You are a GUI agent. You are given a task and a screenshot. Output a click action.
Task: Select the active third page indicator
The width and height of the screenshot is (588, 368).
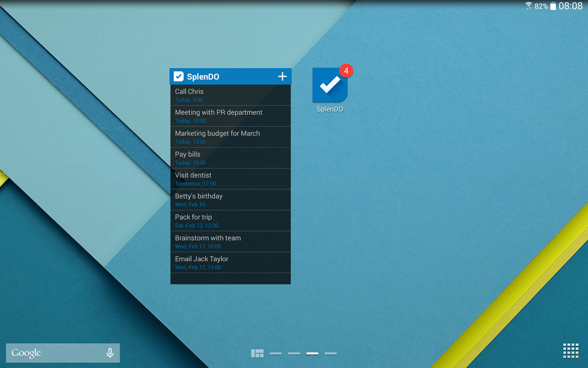(312, 353)
